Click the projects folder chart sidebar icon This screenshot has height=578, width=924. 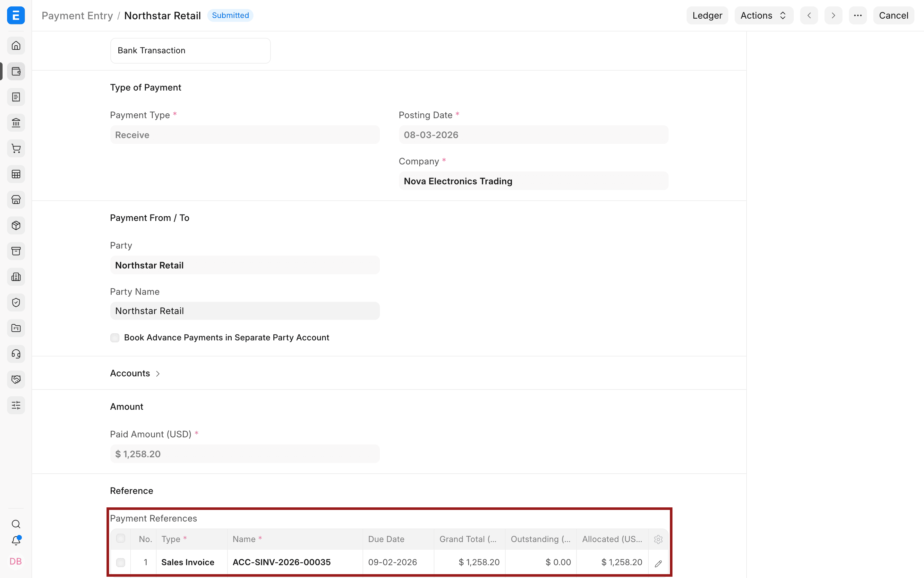tap(16, 328)
